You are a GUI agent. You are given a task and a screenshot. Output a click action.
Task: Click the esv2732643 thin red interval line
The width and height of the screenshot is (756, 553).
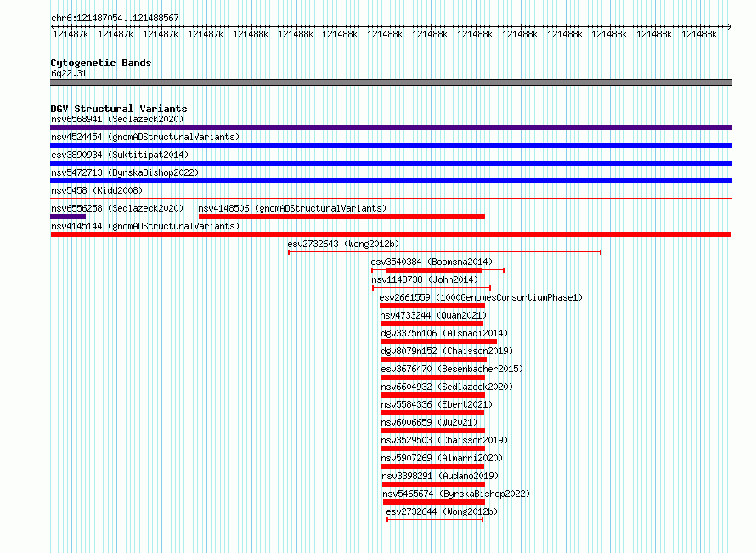(x=444, y=252)
